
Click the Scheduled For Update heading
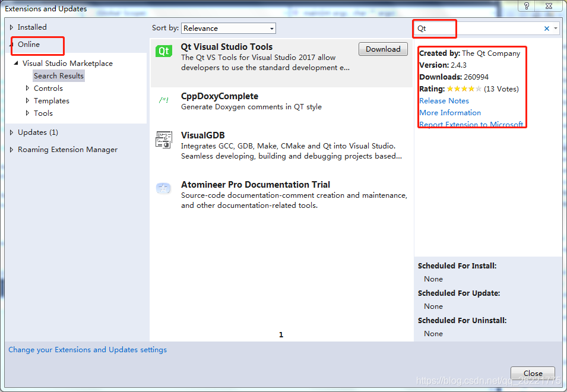tap(459, 293)
